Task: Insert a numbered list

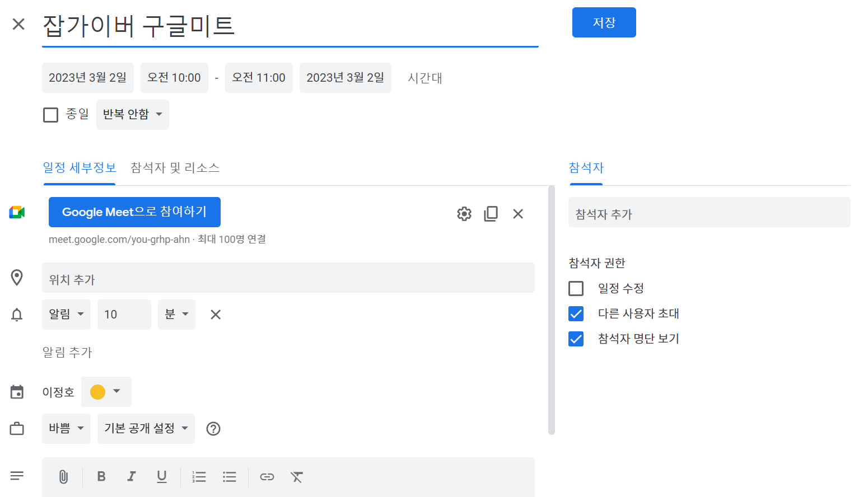Action: point(199,477)
